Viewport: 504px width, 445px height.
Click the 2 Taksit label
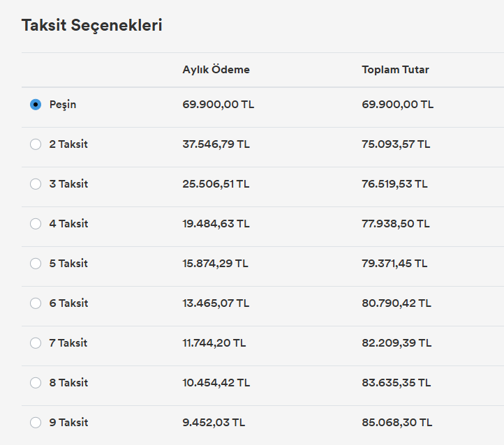68,144
